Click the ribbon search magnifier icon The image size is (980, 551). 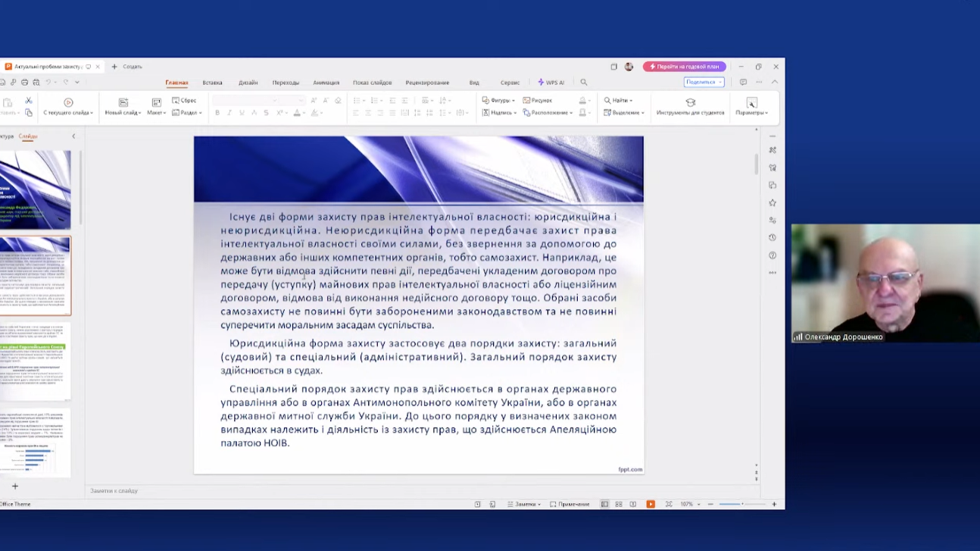pyautogui.click(x=583, y=82)
